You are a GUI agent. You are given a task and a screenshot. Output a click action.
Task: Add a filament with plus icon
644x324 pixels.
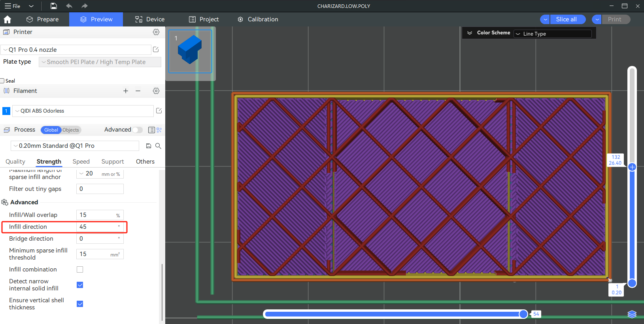[126, 91]
